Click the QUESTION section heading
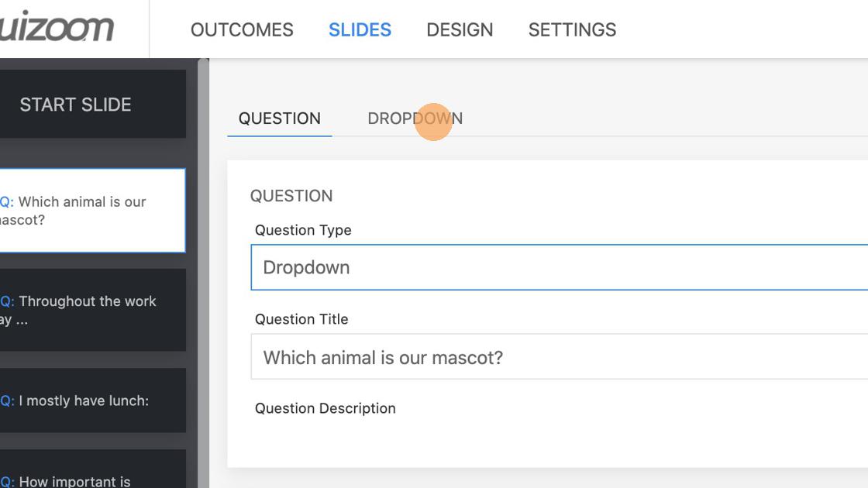 click(291, 196)
